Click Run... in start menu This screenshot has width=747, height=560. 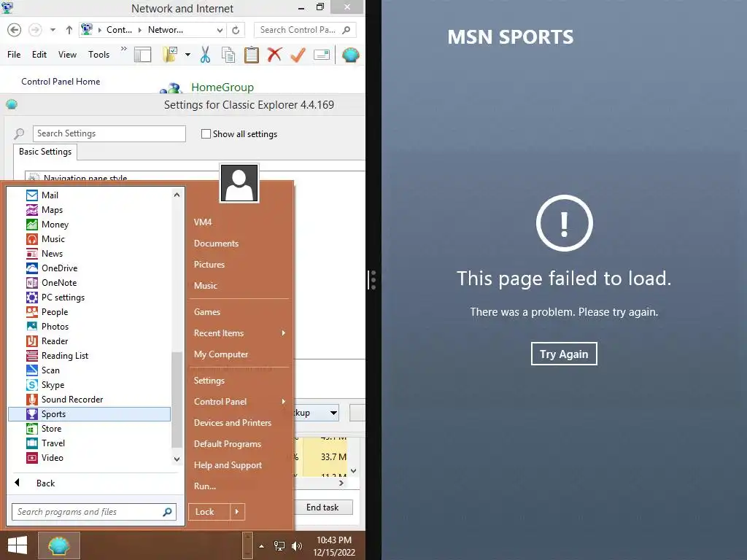tap(205, 486)
